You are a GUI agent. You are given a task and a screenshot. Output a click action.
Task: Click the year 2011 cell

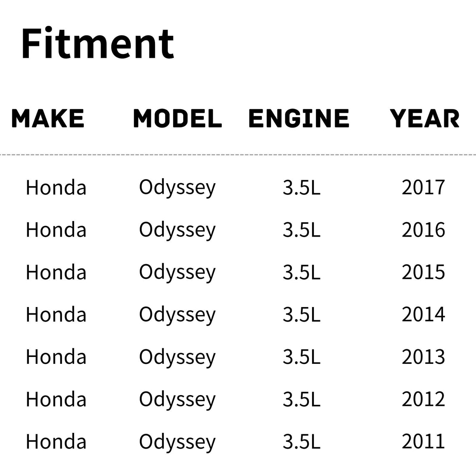point(423,442)
